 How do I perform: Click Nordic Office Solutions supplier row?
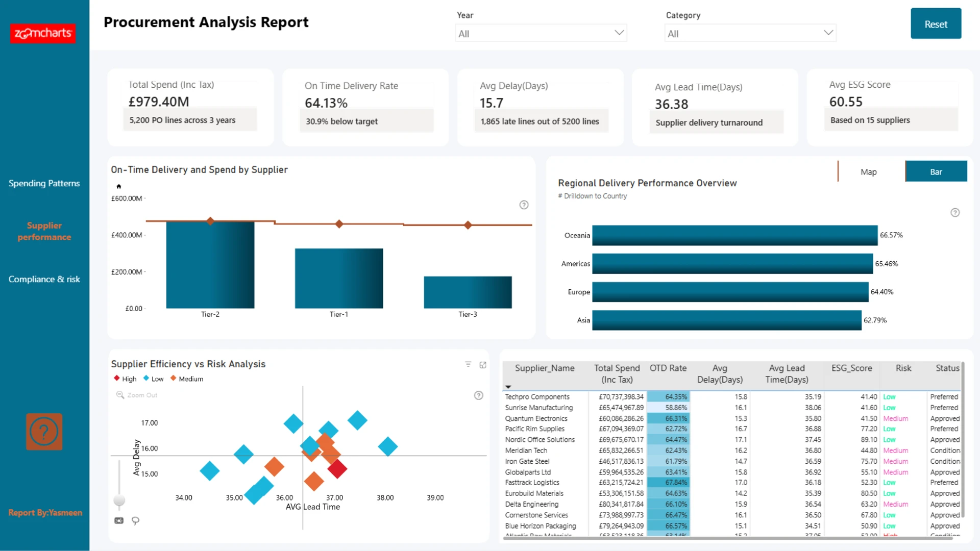pyautogui.click(x=732, y=440)
